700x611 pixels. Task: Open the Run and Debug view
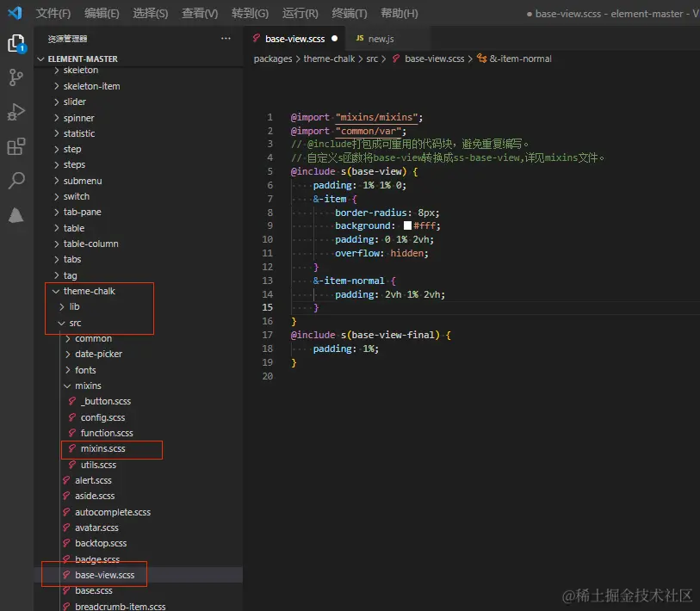click(16, 112)
